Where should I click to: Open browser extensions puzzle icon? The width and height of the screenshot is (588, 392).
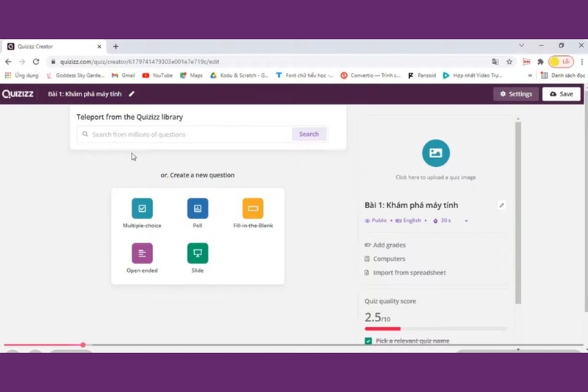(x=540, y=62)
